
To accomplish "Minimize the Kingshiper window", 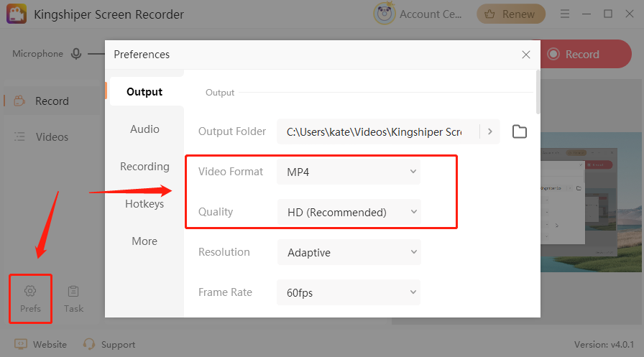I will (x=586, y=14).
